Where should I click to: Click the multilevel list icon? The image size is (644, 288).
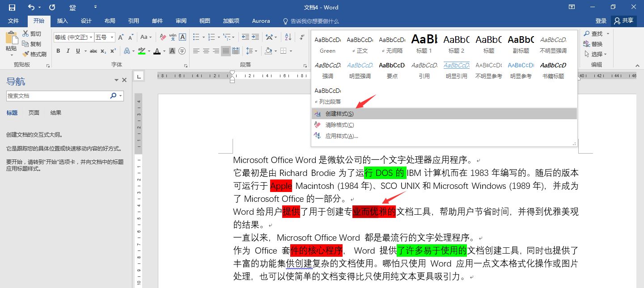228,37
